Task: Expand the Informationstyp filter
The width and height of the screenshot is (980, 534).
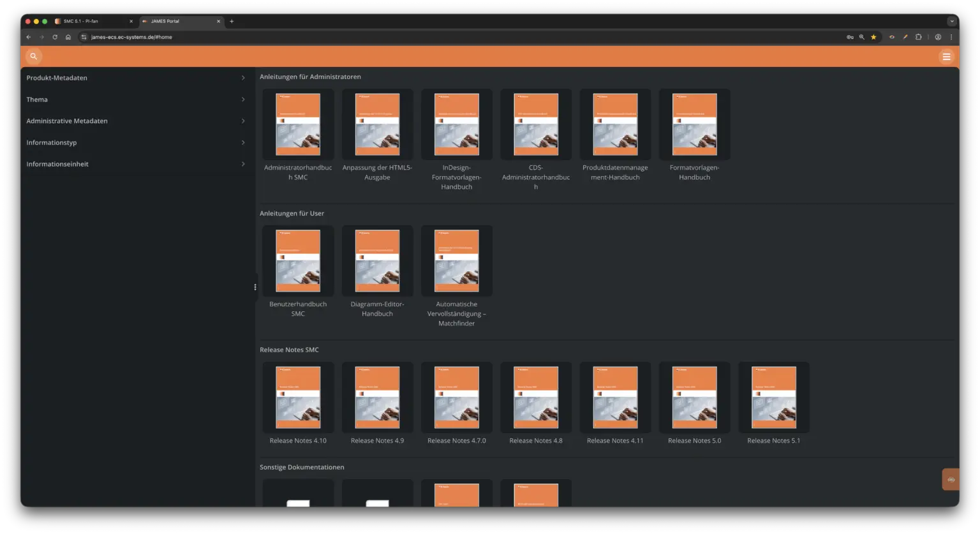Action: point(136,143)
